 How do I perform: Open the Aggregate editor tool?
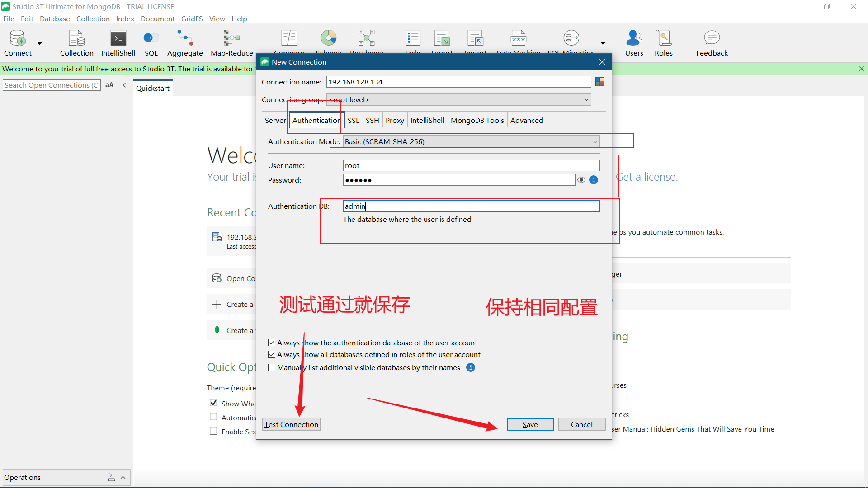coord(185,43)
